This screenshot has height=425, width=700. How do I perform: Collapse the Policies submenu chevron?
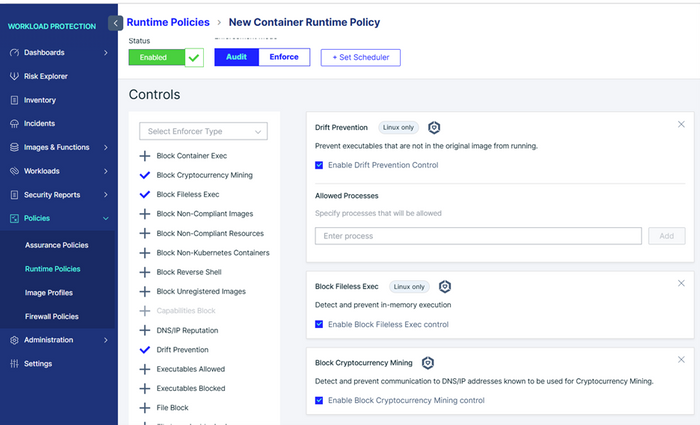pyautogui.click(x=106, y=218)
